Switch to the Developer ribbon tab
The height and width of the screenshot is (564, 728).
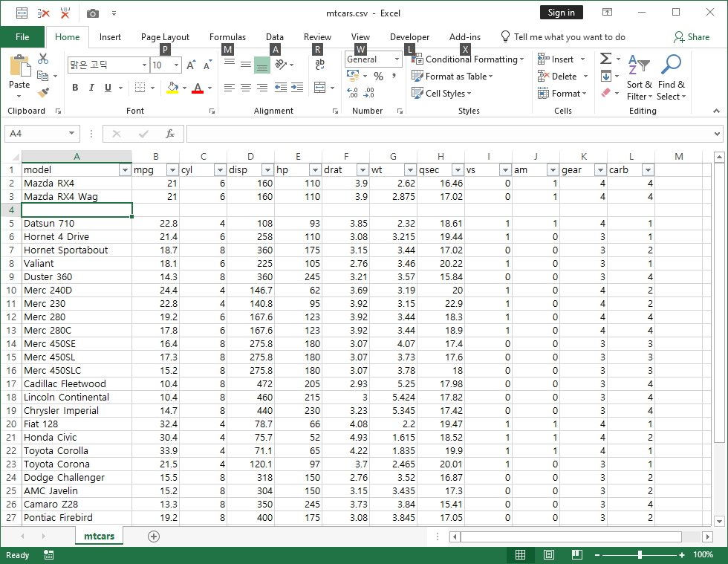[x=409, y=37]
